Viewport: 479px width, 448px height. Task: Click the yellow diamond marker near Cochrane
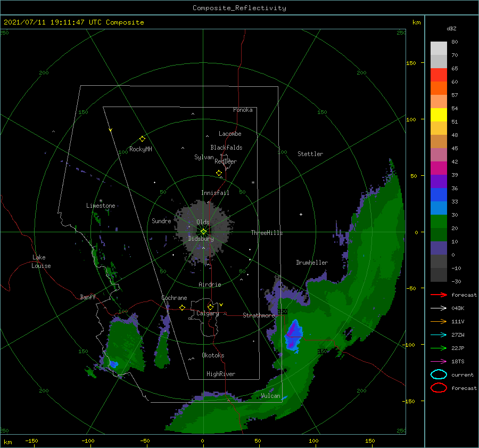(183, 307)
